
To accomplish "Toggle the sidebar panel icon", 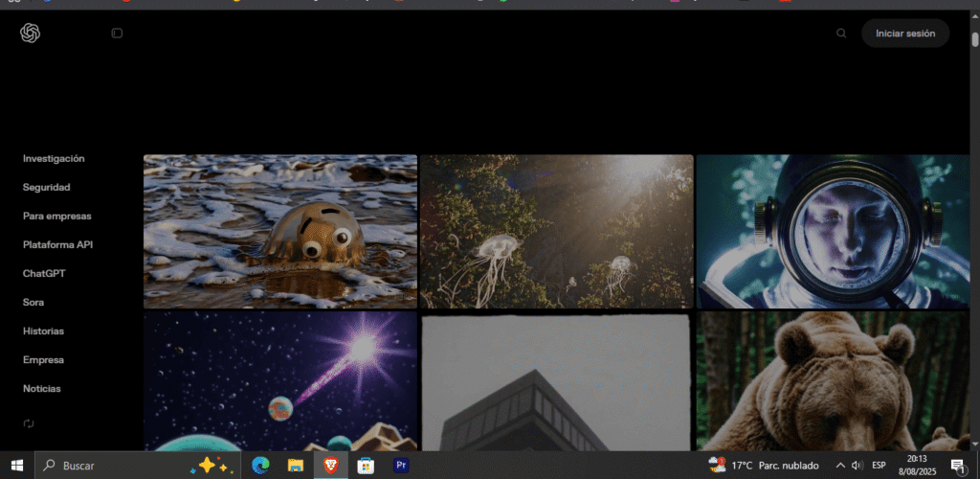I will [x=117, y=34].
